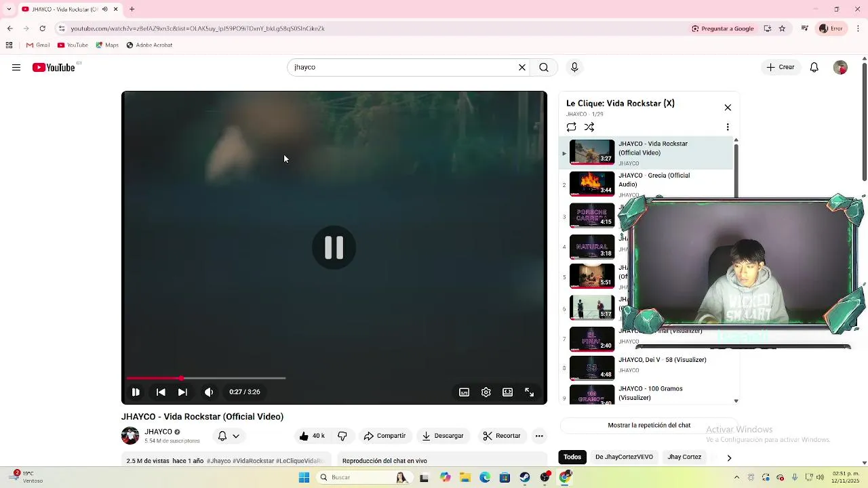Click the Descargar button
This screenshot has width=868, height=488.
pos(443,436)
